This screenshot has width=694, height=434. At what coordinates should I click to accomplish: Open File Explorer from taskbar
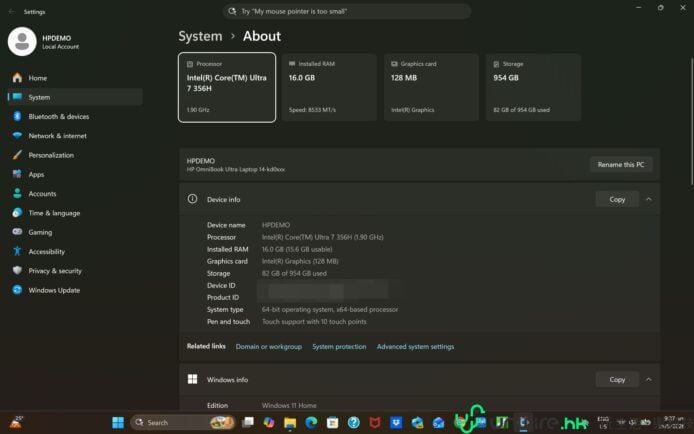click(290, 423)
